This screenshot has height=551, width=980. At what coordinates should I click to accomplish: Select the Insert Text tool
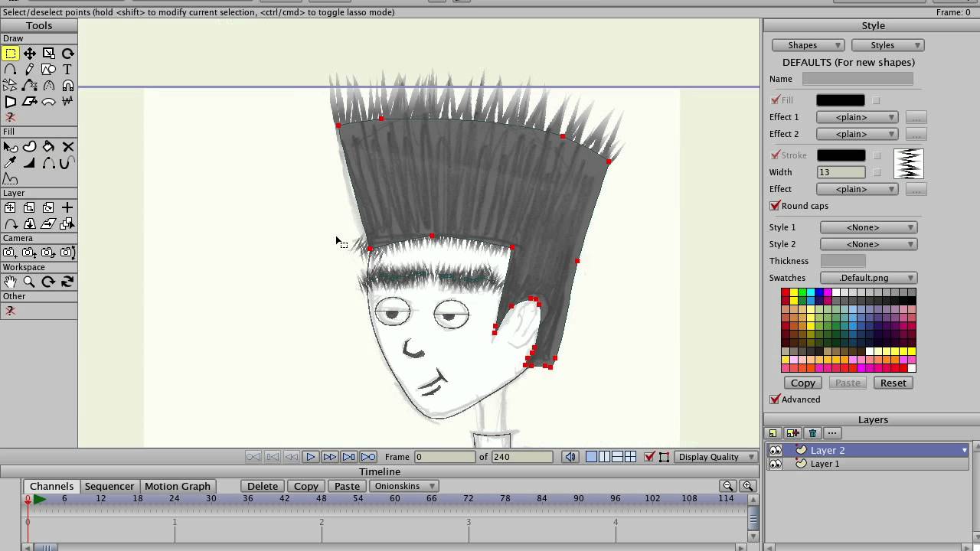[67, 70]
